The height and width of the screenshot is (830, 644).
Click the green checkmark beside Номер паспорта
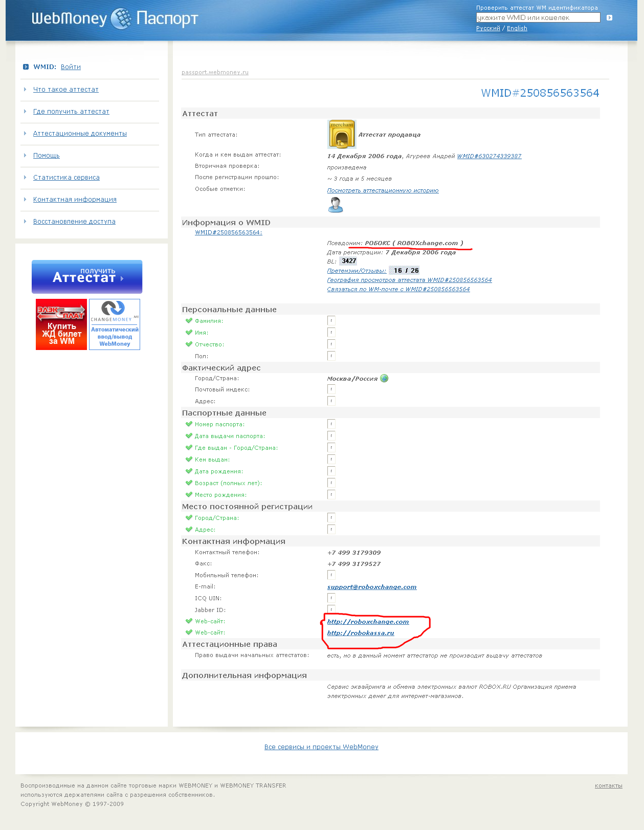(189, 424)
